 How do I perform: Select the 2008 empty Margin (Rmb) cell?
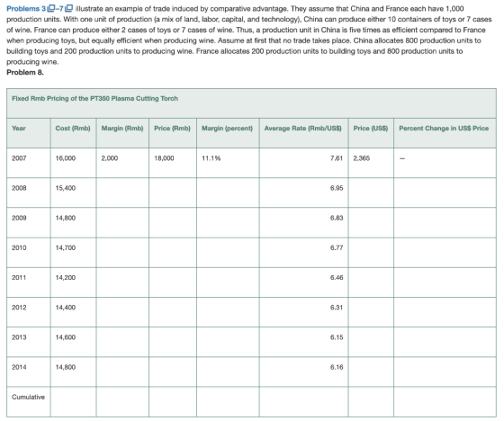point(122,193)
